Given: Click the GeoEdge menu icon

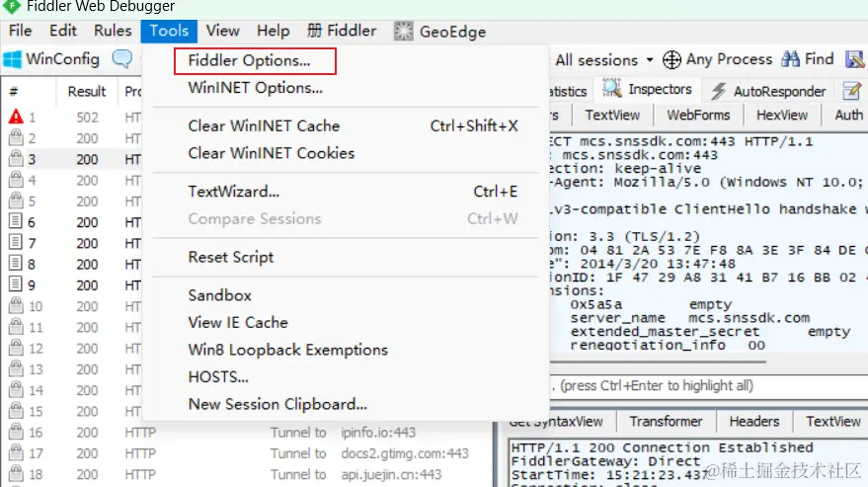Looking at the screenshot, I should pos(404,32).
